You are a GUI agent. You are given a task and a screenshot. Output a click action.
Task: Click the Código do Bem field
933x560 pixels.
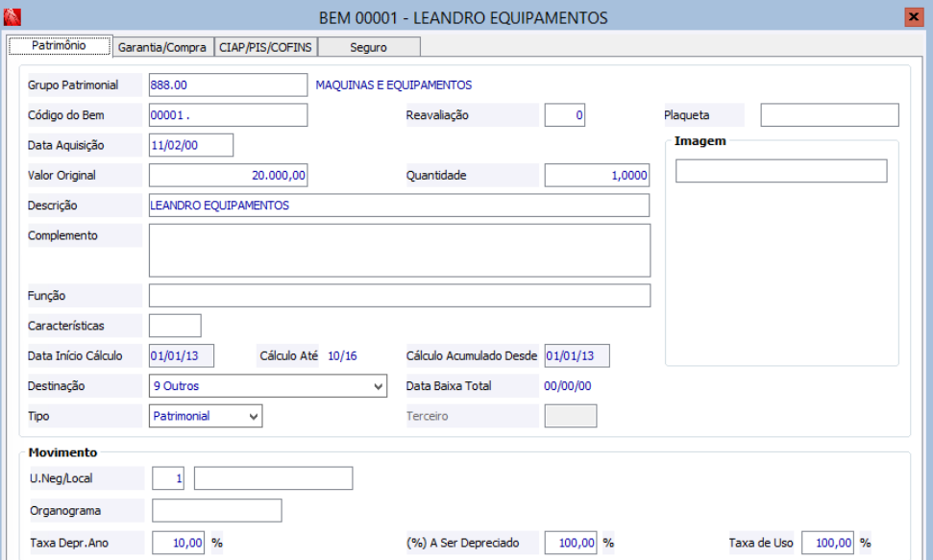click(228, 115)
